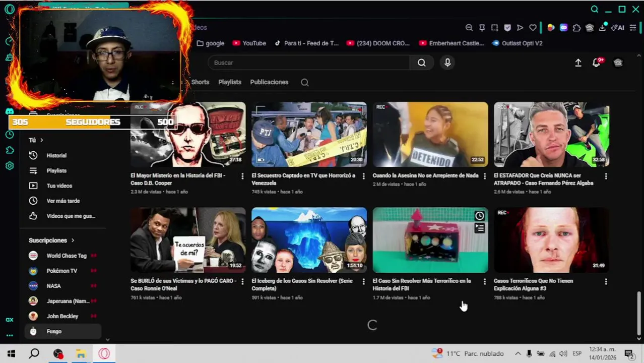Open Discord in the Opera sidebar
The width and height of the screenshot is (644, 363).
tap(9, 111)
